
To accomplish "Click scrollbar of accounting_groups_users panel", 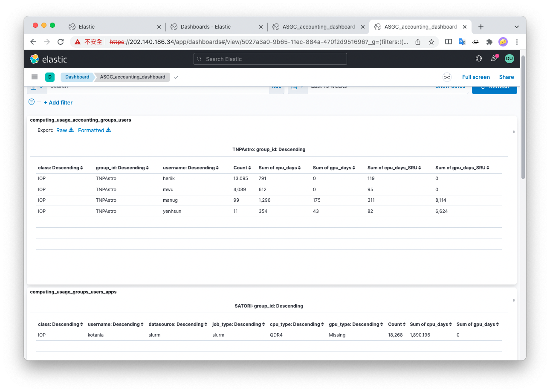I will click(x=514, y=132).
